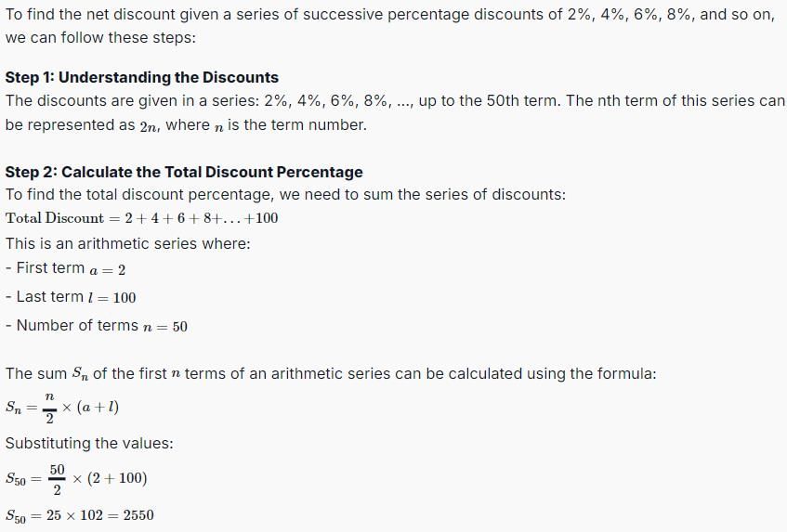The width and height of the screenshot is (787, 532).
Task: Click the Total Discount sum equation
Action: click(x=141, y=218)
